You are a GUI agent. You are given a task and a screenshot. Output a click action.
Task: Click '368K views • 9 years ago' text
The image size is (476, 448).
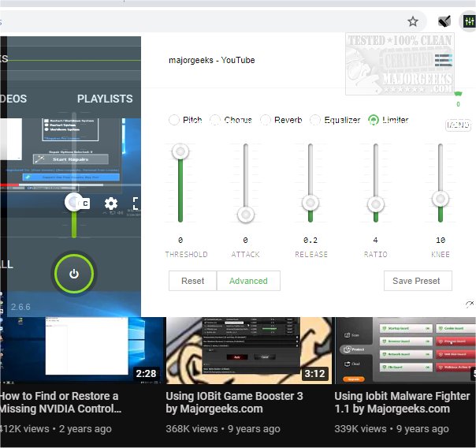223,429
